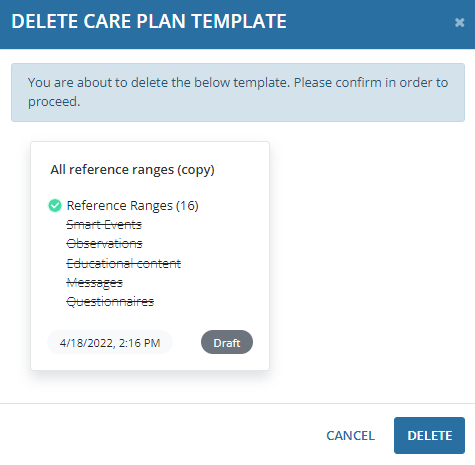Click the (copy) suffix in the template name
The height and width of the screenshot is (465, 475).
tap(196, 170)
